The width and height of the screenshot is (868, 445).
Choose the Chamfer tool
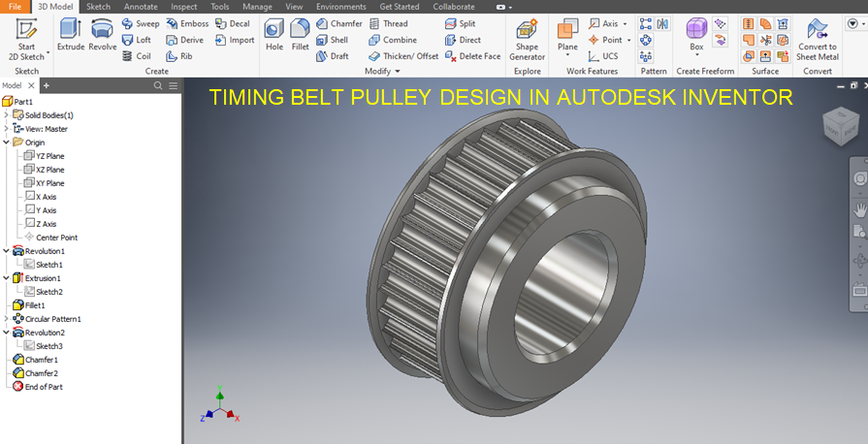[339, 24]
